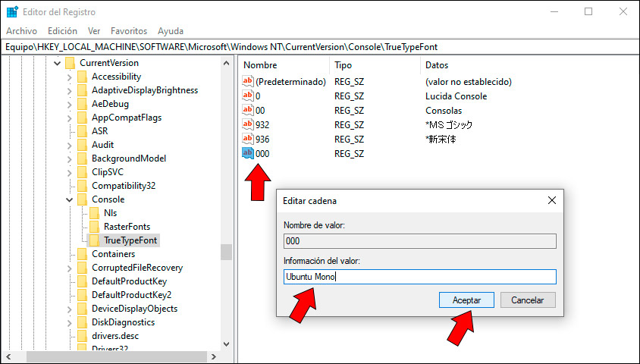
Task: Select the Consolas data cell
Action: click(444, 111)
